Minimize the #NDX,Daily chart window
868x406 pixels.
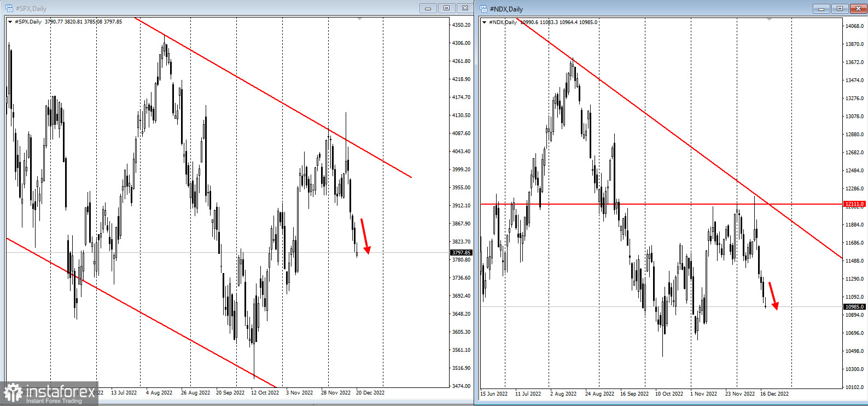click(821, 9)
